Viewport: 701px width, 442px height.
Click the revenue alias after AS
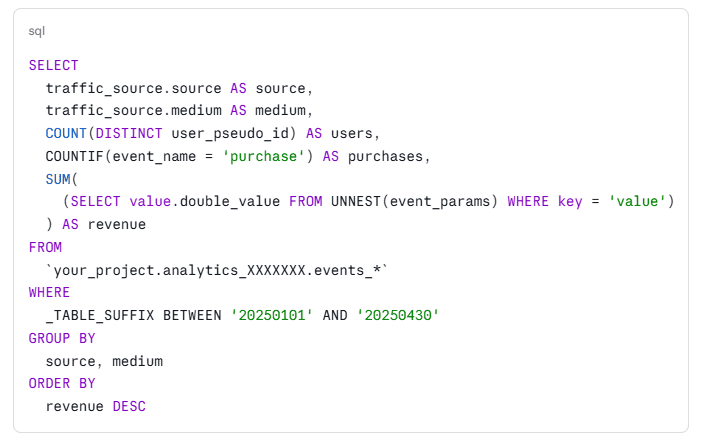[x=117, y=224]
